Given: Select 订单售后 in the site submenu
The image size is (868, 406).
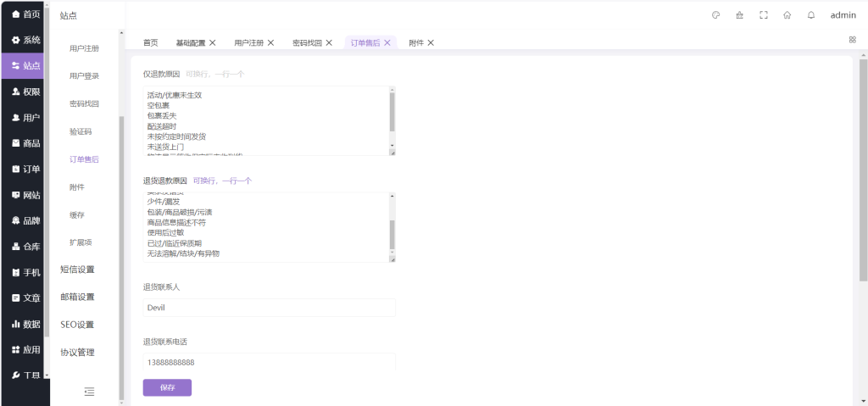Looking at the screenshot, I should (x=84, y=159).
